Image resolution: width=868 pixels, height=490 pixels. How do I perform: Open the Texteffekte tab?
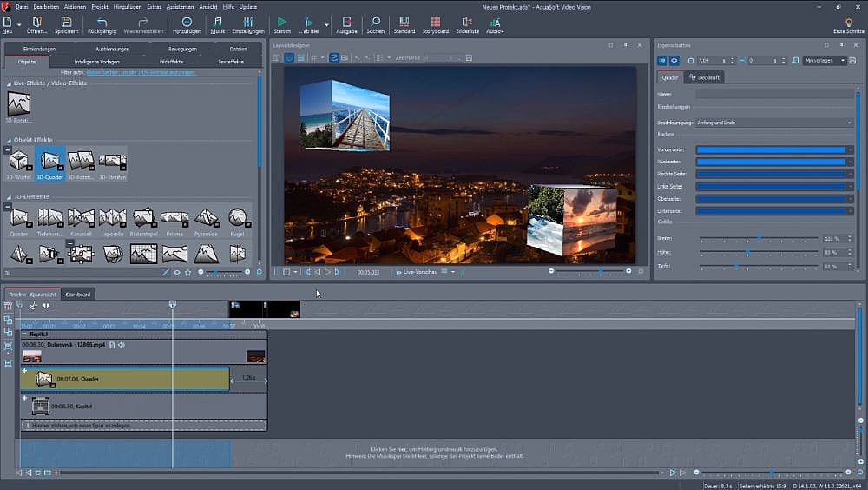click(230, 62)
